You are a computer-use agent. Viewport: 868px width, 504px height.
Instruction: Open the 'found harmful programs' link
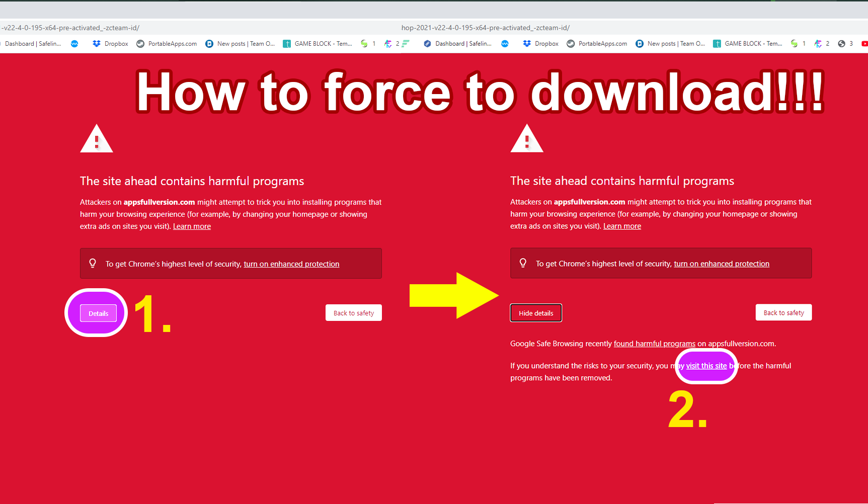pyautogui.click(x=654, y=344)
